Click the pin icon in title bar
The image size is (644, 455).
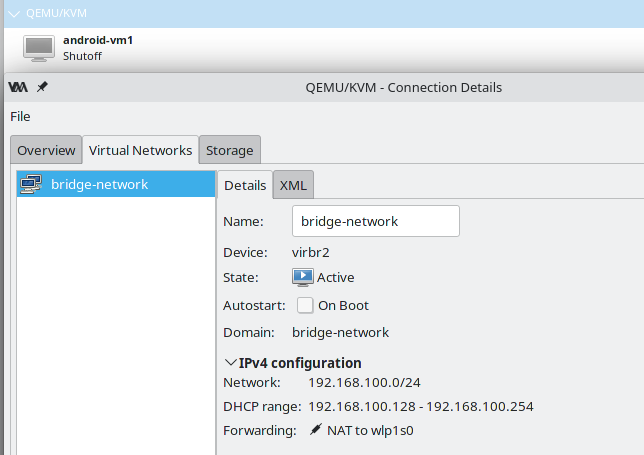42,87
